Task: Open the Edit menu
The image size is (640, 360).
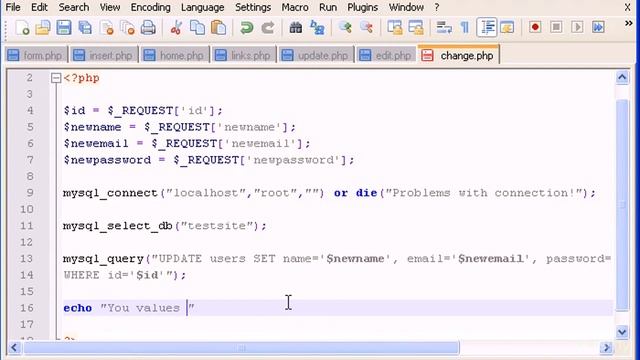Action: click(39, 7)
